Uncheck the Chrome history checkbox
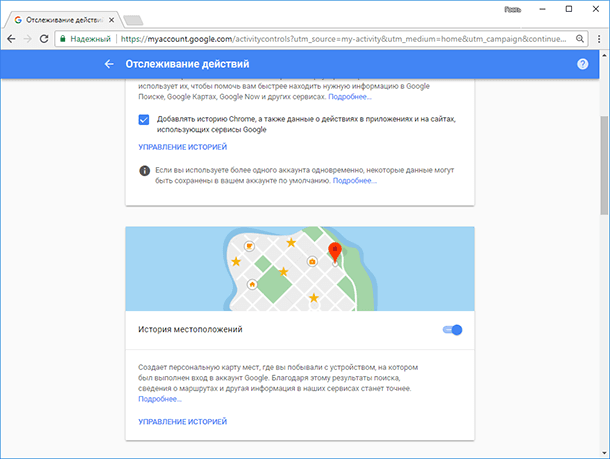The width and height of the screenshot is (610, 459). [144, 119]
